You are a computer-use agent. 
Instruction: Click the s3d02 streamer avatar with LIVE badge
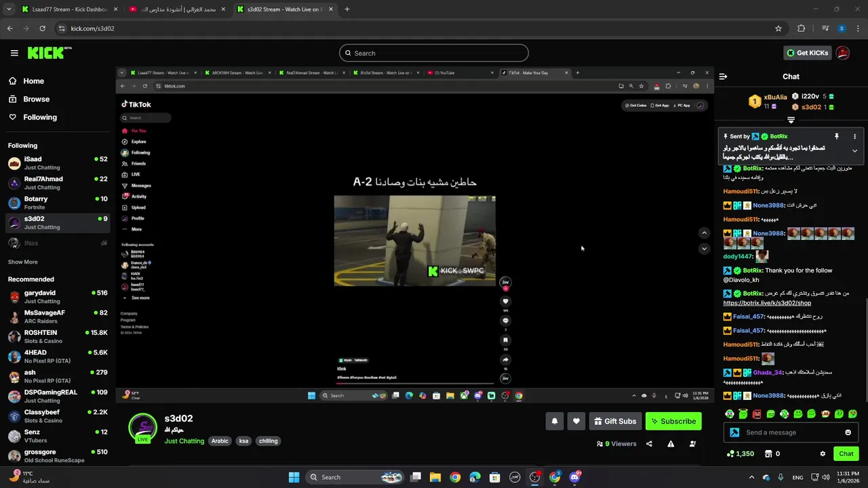click(x=143, y=428)
